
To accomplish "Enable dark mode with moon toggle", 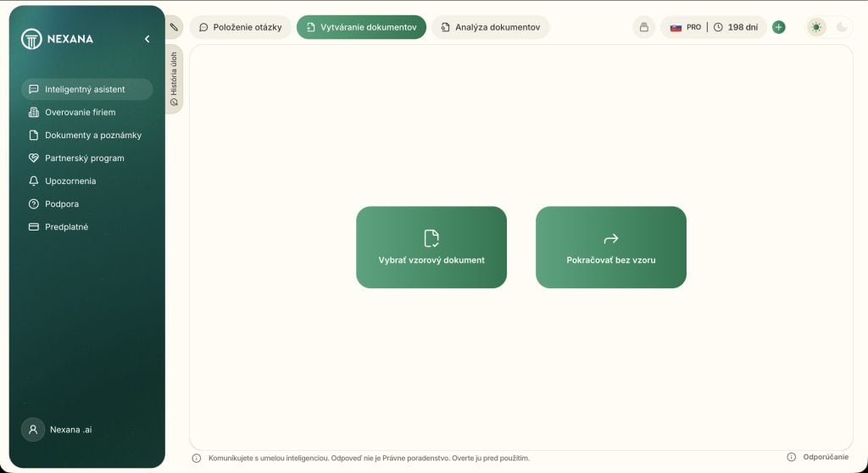I will pyautogui.click(x=842, y=27).
